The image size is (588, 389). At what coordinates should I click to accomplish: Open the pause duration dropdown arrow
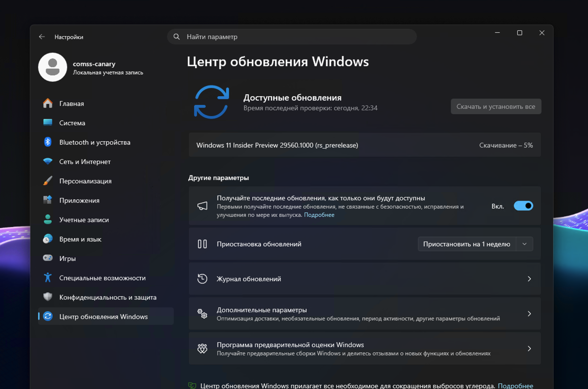coord(524,244)
